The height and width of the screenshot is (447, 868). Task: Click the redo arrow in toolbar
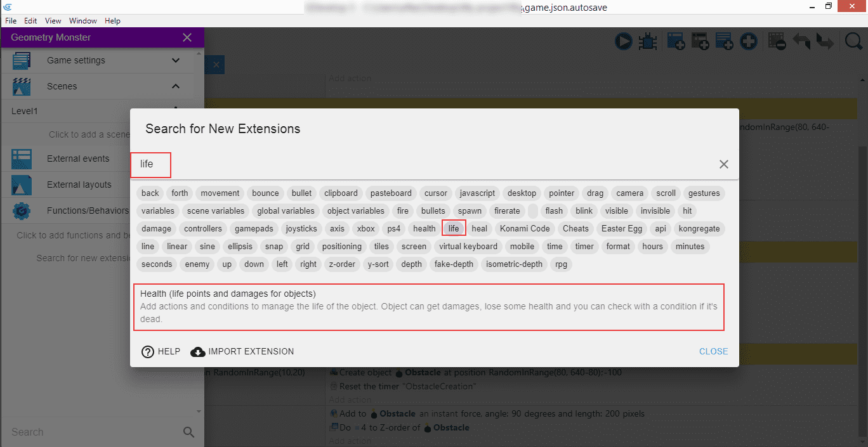click(x=824, y=42)
